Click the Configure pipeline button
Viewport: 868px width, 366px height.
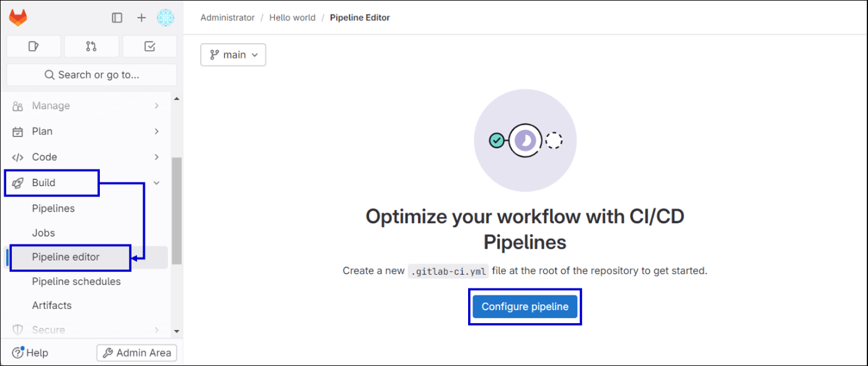coord(525,306)
